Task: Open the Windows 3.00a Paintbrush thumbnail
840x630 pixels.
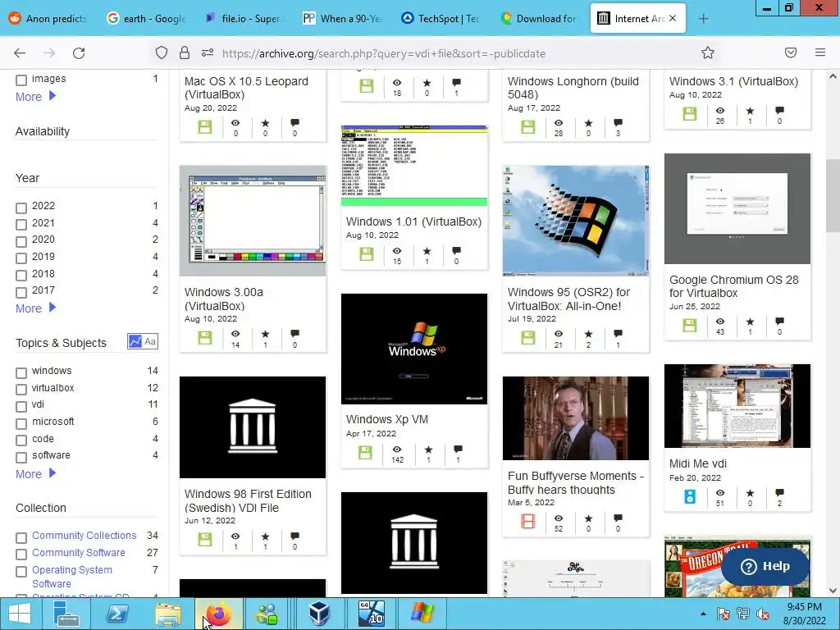Action: pyautogui.click(x=253, y=221)
